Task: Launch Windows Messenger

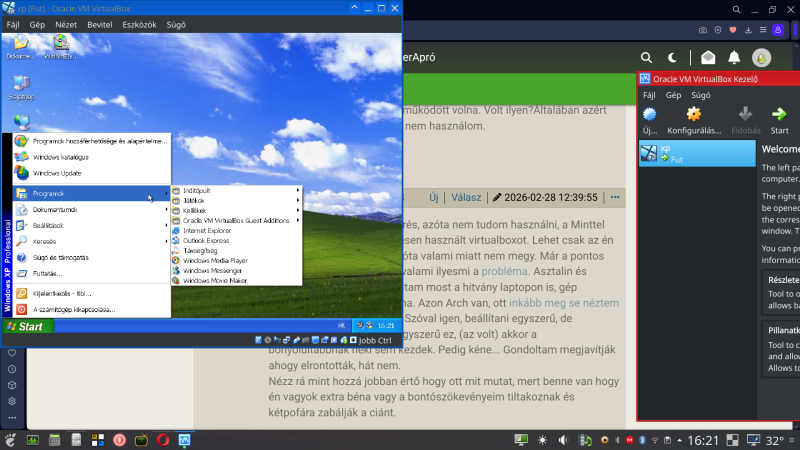Action: coord(237,270)
